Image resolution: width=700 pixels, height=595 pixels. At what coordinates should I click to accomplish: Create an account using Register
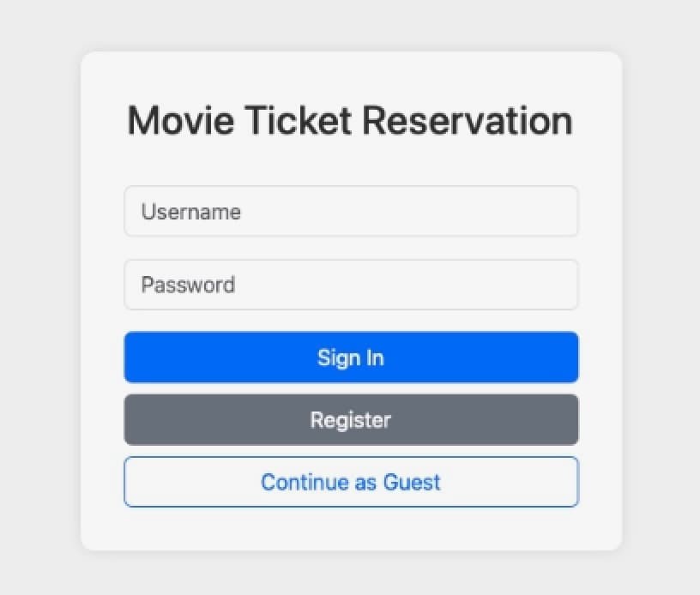pyautogui.click(x=351, y=420)
